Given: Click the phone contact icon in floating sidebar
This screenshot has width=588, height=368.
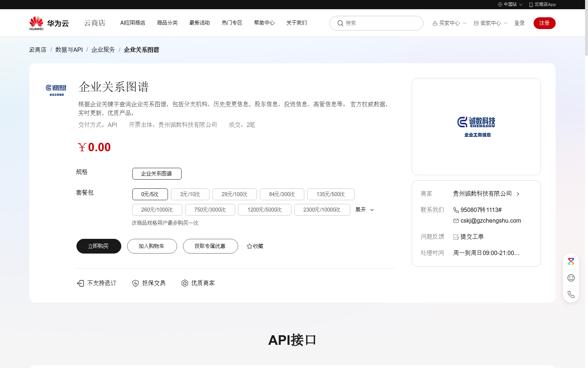Looking at the screenshot, I should tap(571, 294).
